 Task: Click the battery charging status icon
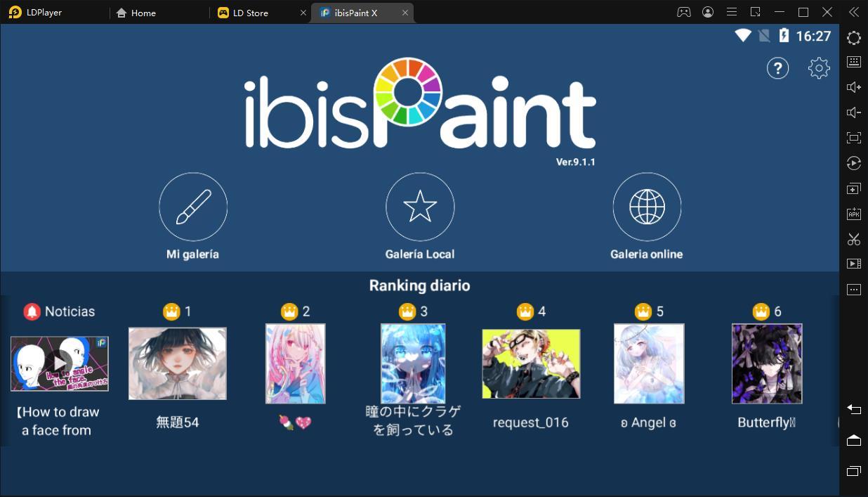784,35
